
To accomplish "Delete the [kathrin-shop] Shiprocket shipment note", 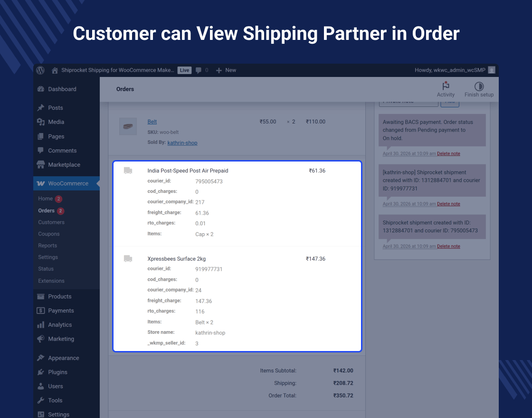I will click(448, 204).
